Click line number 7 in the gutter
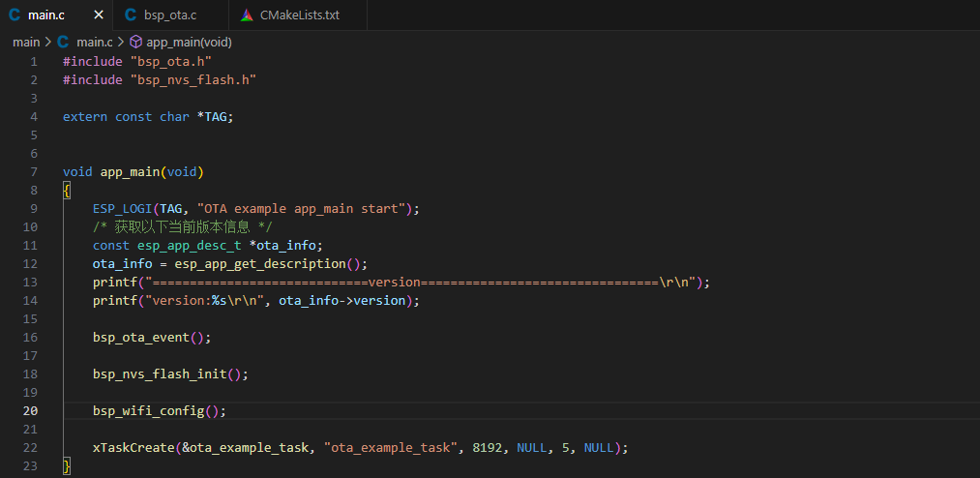 point(33,172)
